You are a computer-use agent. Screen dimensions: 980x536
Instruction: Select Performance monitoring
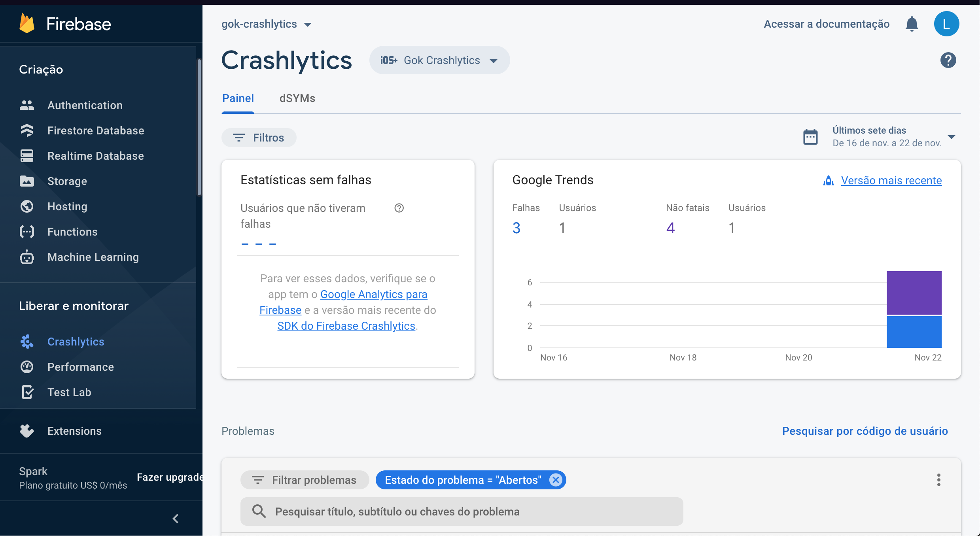(81, 367)
